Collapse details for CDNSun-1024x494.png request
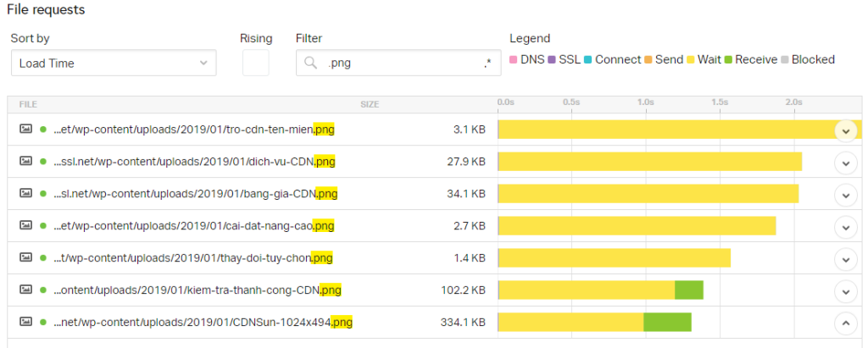 coord(845,323)
